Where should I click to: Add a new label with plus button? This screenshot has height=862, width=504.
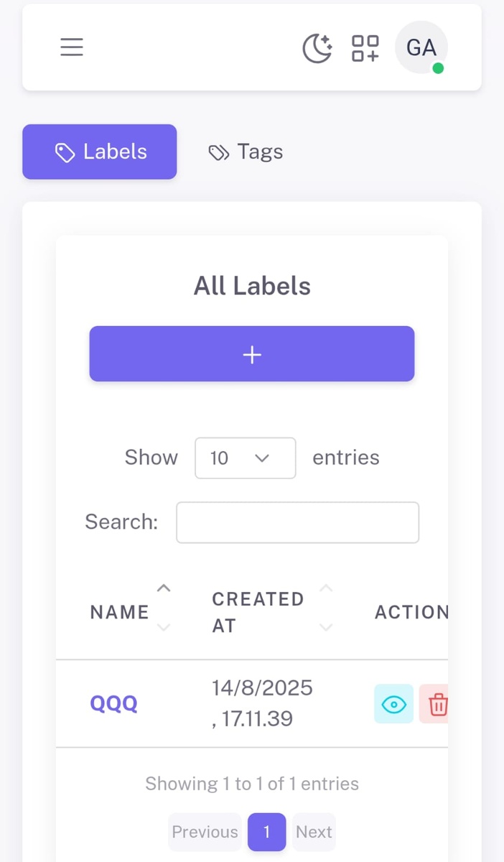pos(252,354)
